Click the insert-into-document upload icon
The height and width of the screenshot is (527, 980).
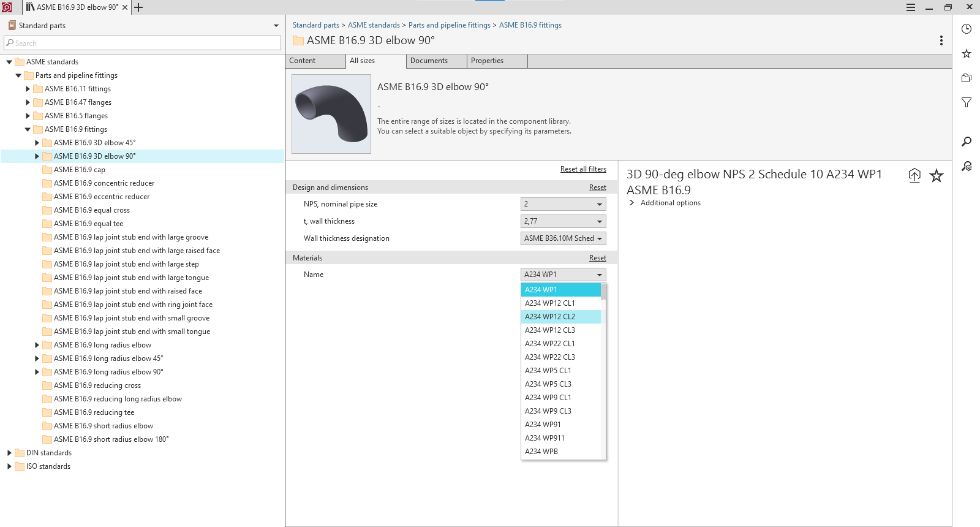pyautogui.click(x=914, y=175)
